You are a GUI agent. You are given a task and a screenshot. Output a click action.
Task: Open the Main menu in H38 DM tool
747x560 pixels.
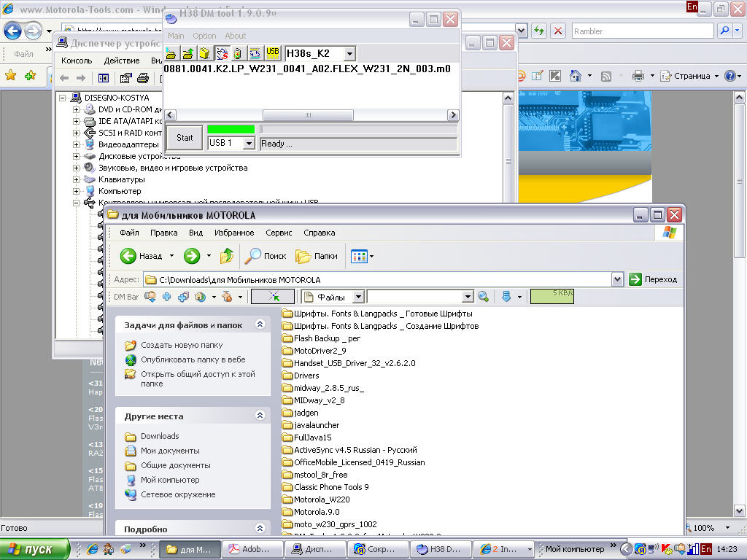coord(176,36)
